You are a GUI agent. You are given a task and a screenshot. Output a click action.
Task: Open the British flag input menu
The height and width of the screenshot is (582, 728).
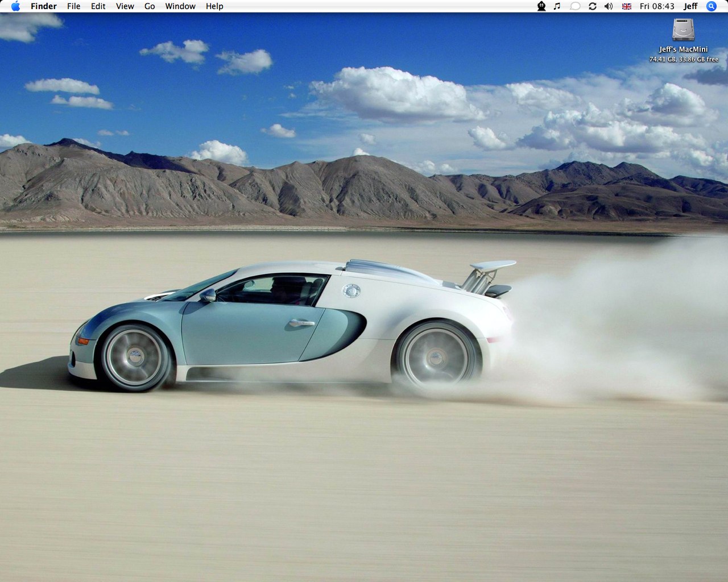627,6
